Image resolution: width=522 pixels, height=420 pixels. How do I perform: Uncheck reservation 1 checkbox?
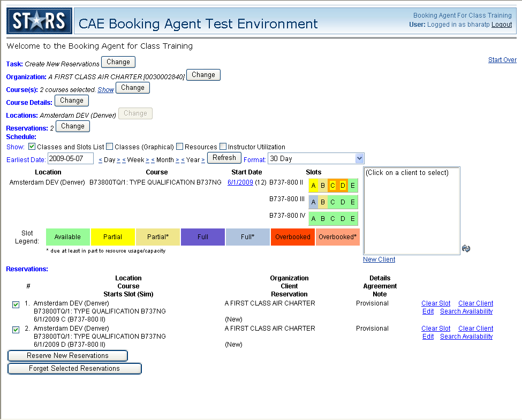pyautogui.click(x=16, y=304)
